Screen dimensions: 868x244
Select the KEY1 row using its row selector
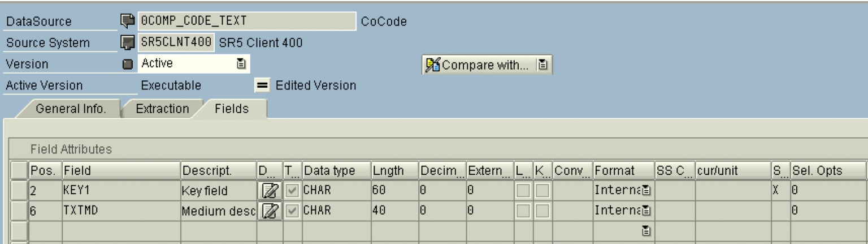(20, 191)
